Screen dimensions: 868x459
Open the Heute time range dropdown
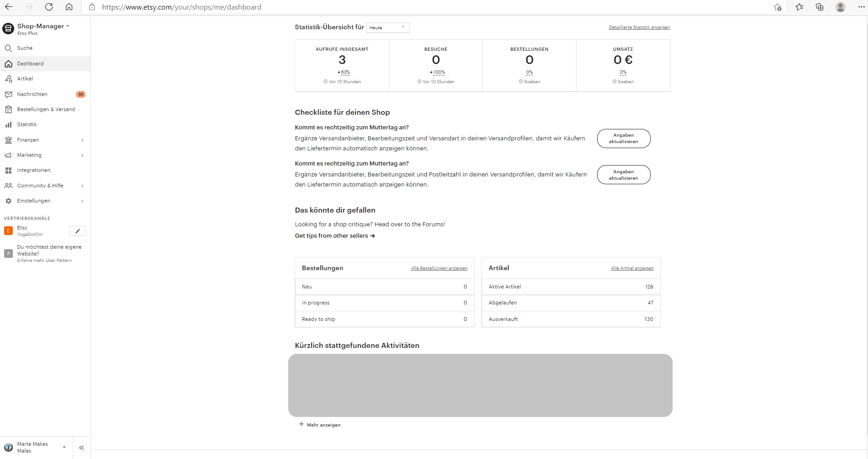coord(387,27)
